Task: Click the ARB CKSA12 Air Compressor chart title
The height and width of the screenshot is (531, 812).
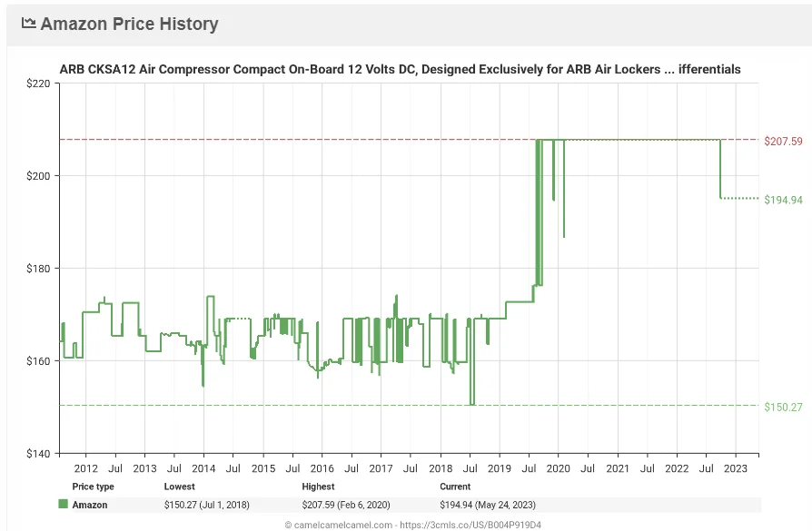Action: point(400,69)
